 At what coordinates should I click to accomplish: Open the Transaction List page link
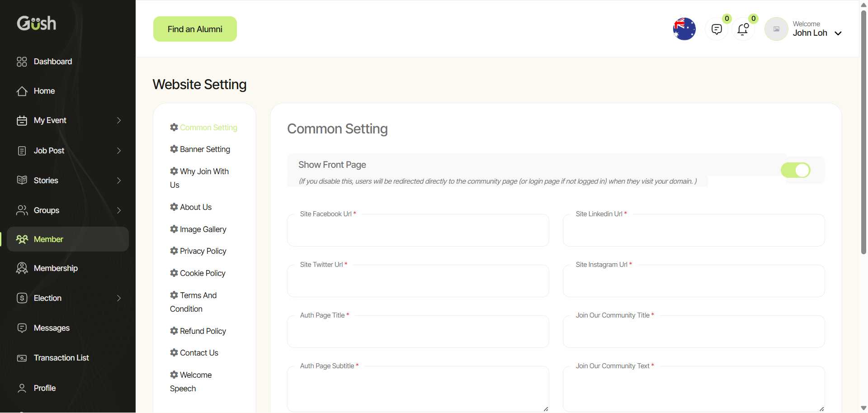[x=61, y=358]
